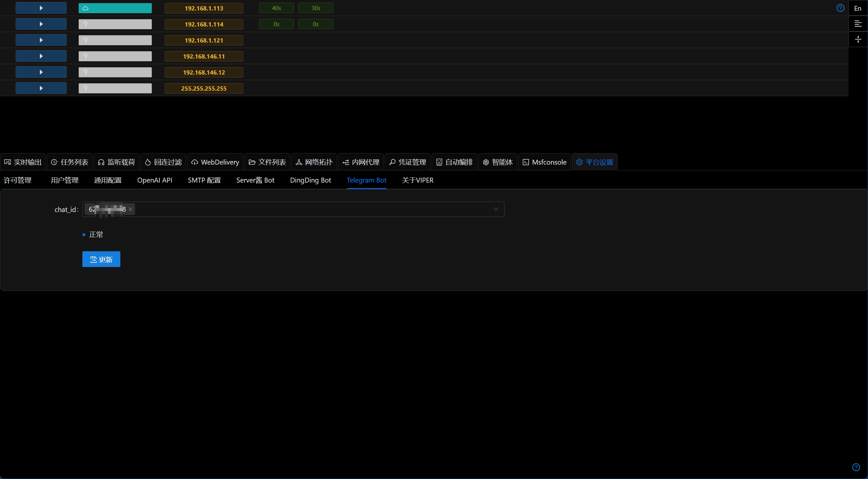The height and width of the screenshot is (479, 868).
Task: Select the IP address 192.168.146.12
Action: (x=204, y=72)
